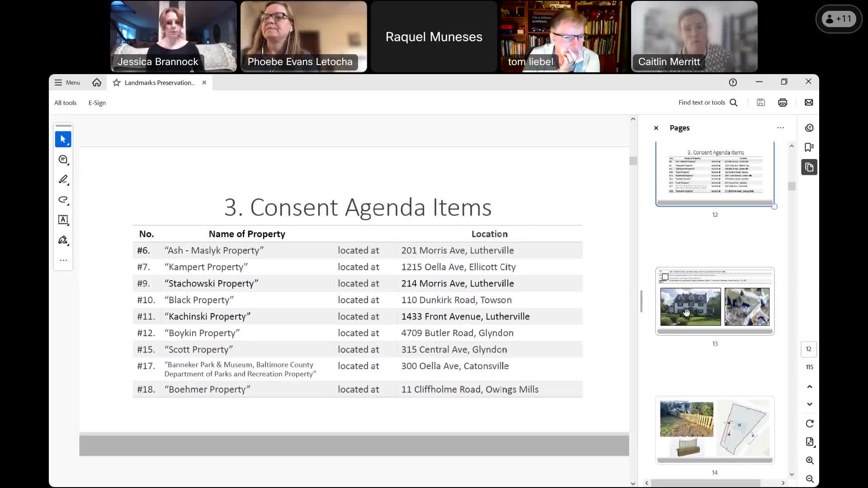Zoom in using the magnifier plus
The height and width of the screenshot is (488, 868).
[x=809, y=460]
